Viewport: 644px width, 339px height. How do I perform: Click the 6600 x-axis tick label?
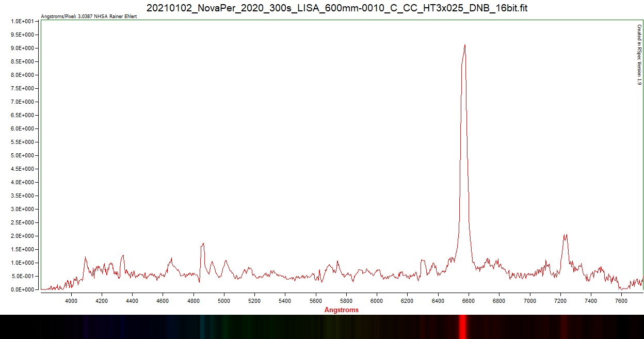pyautogui.click(x=469, y=300)
